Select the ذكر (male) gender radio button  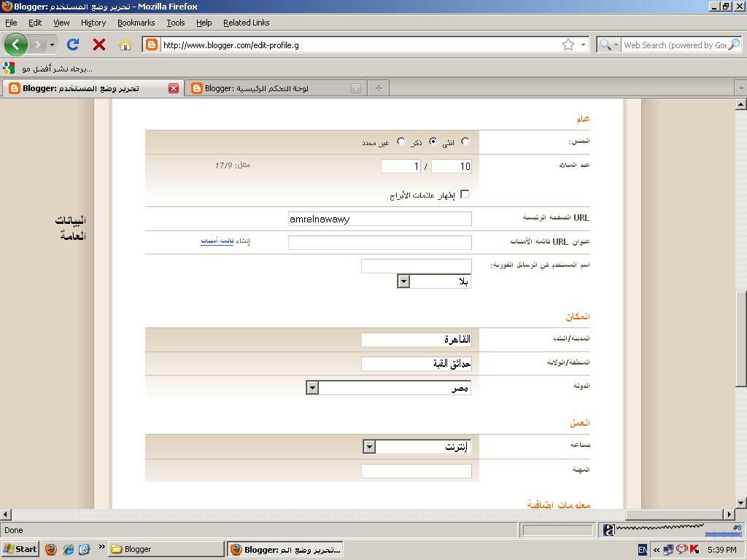(433, 141)
